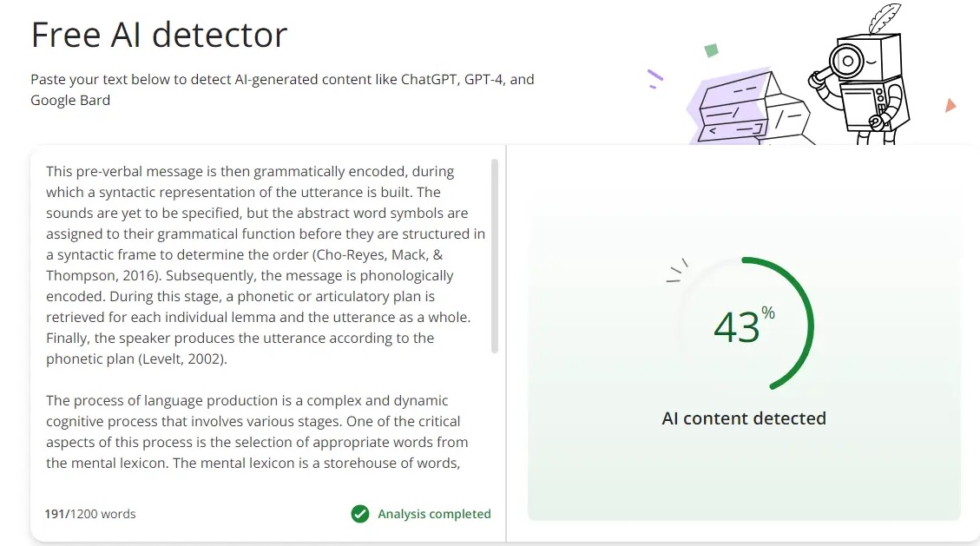Click the '(Levelt, 2002)' citation text
The width and height of the screenshot is (980, 546).
(x=182, y=359)
